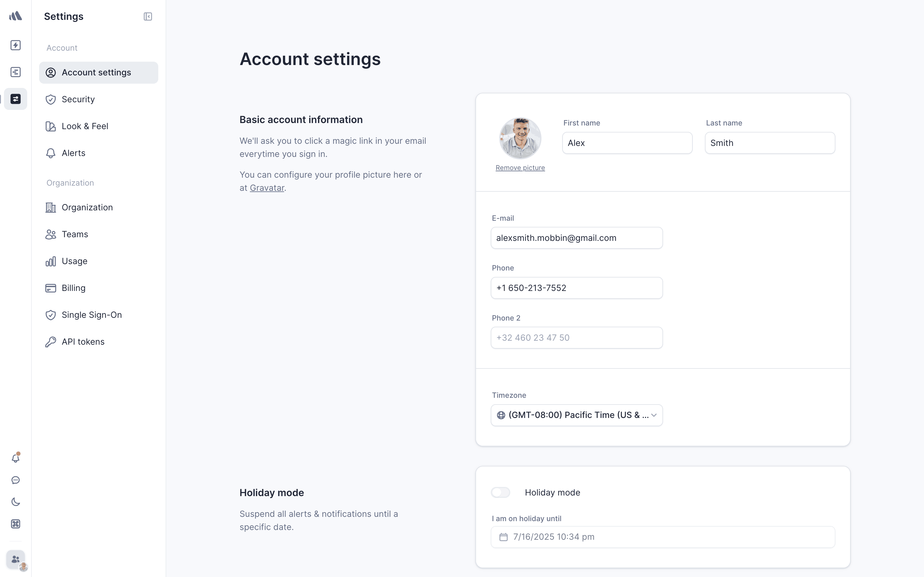Open the command shortcut icon
The height and width of the screenshot is (577, 924).
(16, 524)
